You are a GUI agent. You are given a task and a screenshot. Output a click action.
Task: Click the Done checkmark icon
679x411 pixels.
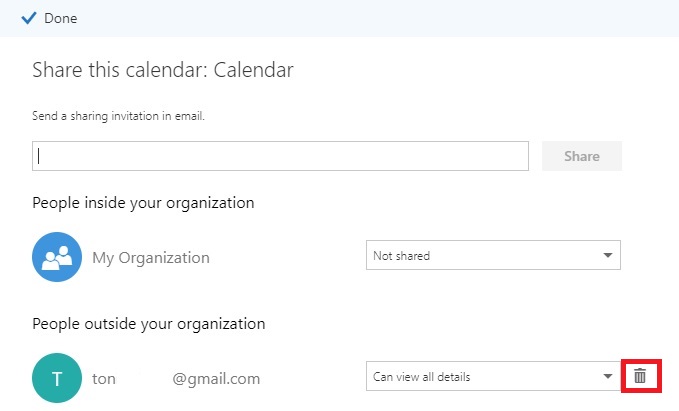coord(29,18)
